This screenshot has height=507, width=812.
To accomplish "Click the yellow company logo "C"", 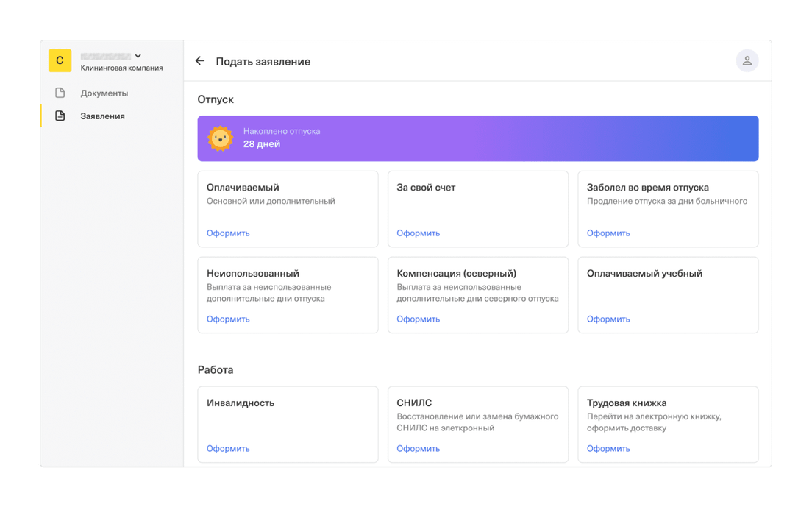I will (60, 60).
